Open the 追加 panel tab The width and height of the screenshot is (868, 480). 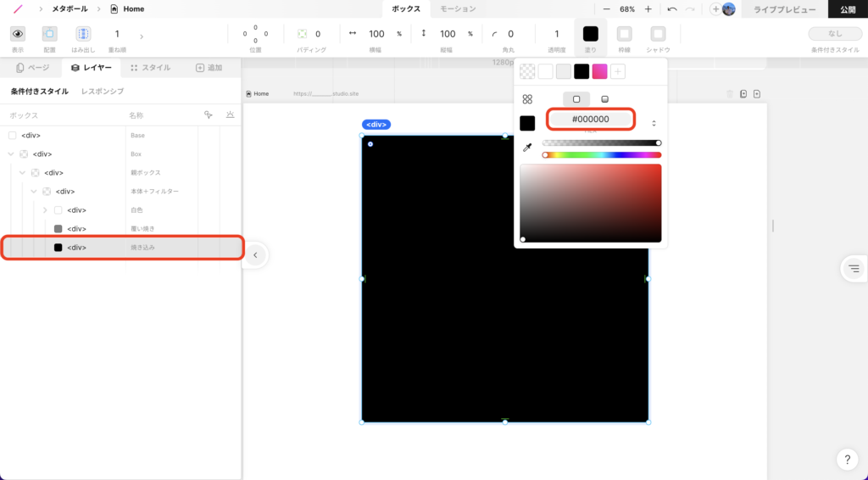pyautogui.click(x=209, y=68)
